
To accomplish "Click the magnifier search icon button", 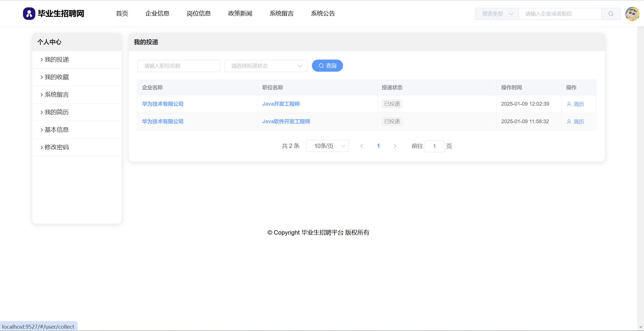I will (611, 14).
